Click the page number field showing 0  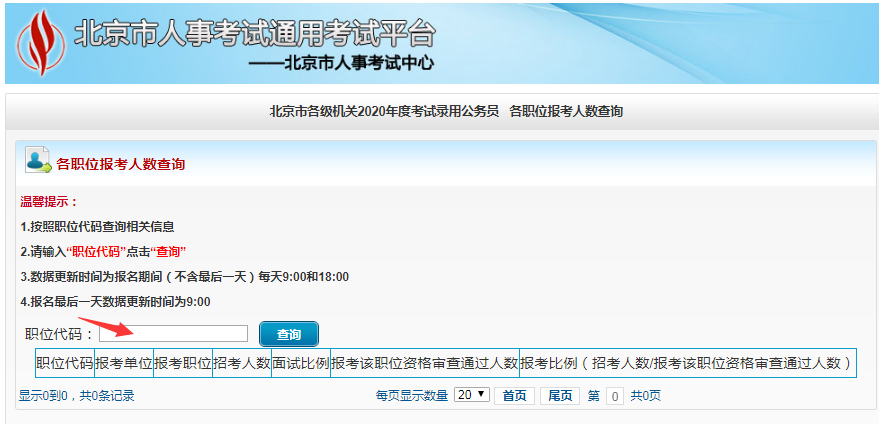click(614, 396)
